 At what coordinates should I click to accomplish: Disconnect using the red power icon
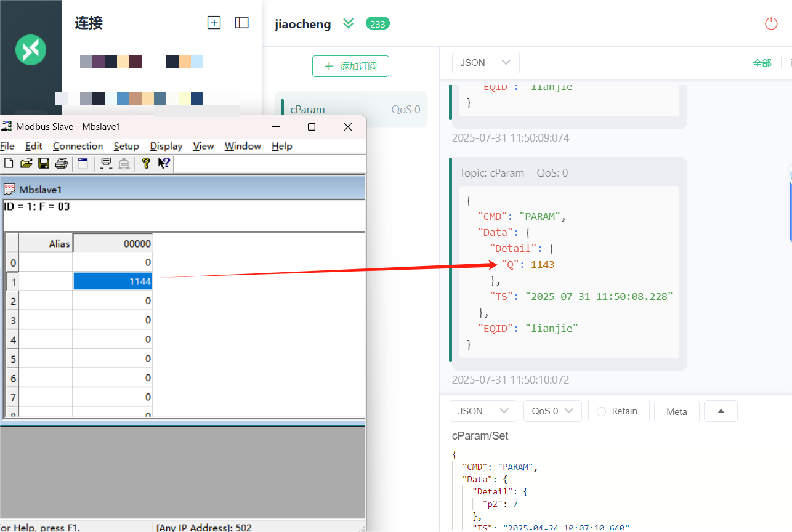tap(771, 23)
